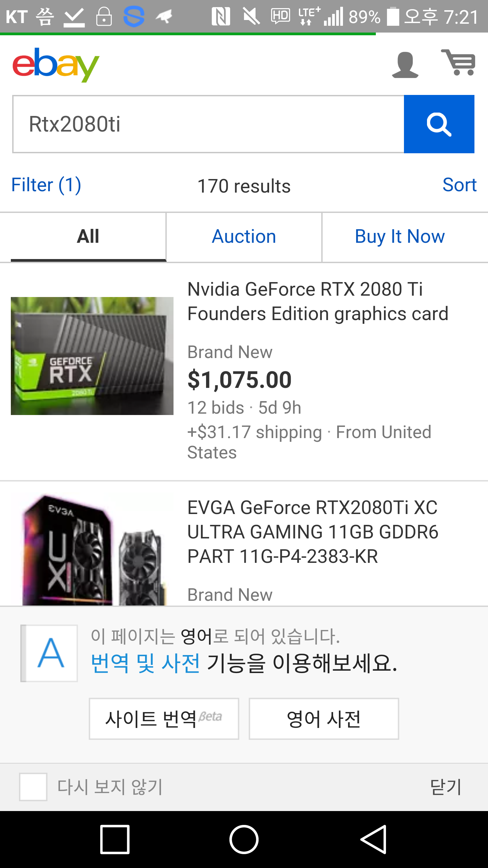This screenshot has width=488, height=868.
Task: Close the translation banner with '닫기'
Action: tap(445, 787)
